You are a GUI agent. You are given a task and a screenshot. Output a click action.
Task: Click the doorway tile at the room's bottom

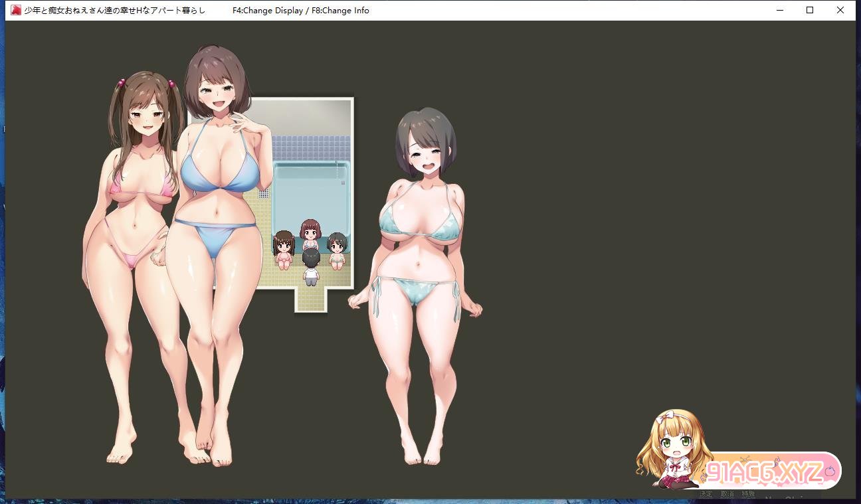[310, 300]
